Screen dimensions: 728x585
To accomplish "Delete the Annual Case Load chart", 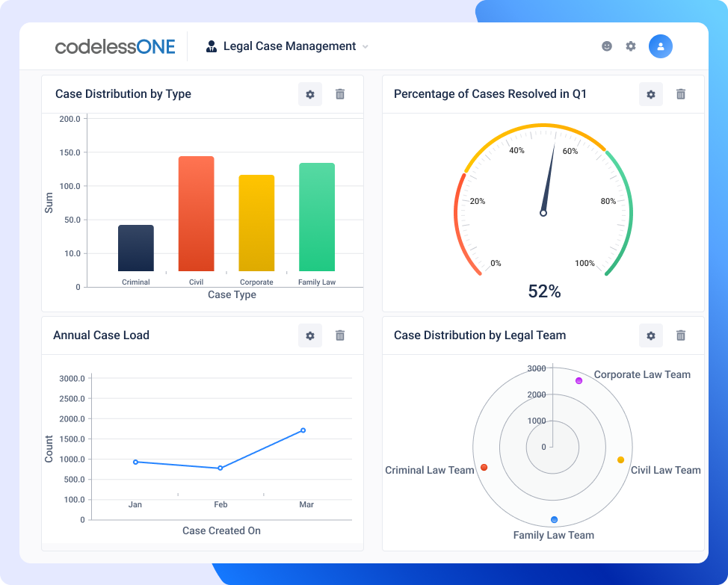I will coord(339,335).
